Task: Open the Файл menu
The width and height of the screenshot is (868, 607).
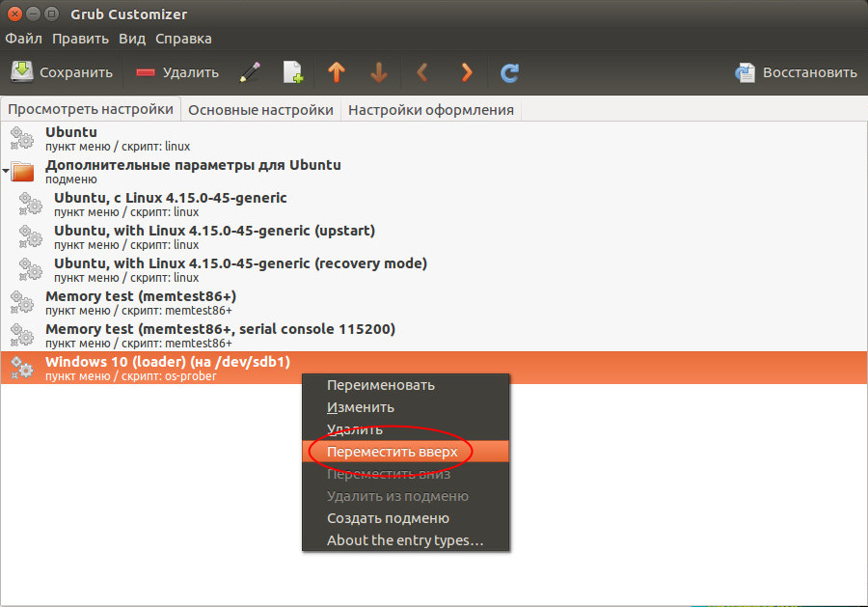Action: [x=24, y=39]
